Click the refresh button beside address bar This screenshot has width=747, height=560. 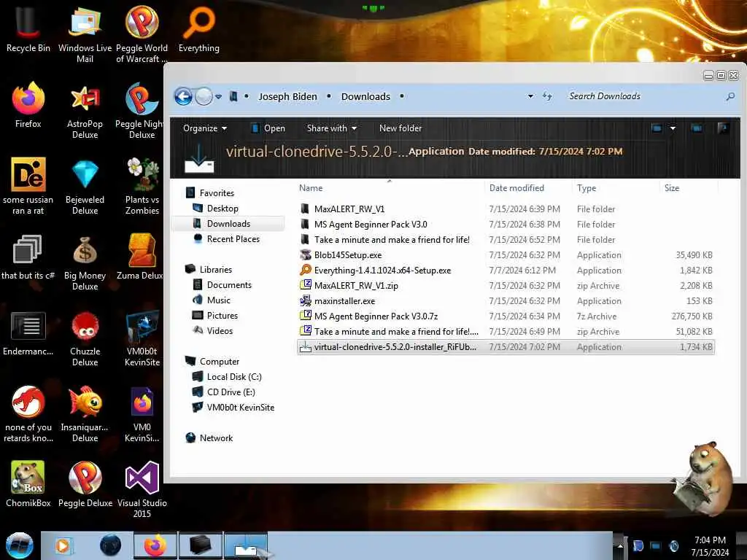click(x=547, y=96)
